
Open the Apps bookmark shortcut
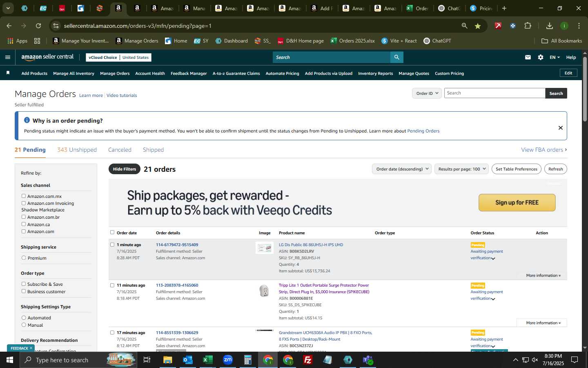coord(17,41)
